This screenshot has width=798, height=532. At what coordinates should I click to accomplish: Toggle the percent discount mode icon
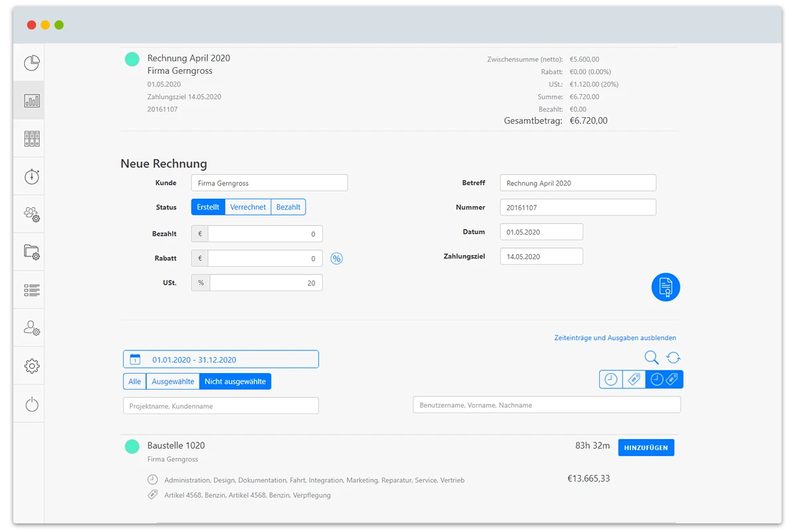click(x=336, y=259)
